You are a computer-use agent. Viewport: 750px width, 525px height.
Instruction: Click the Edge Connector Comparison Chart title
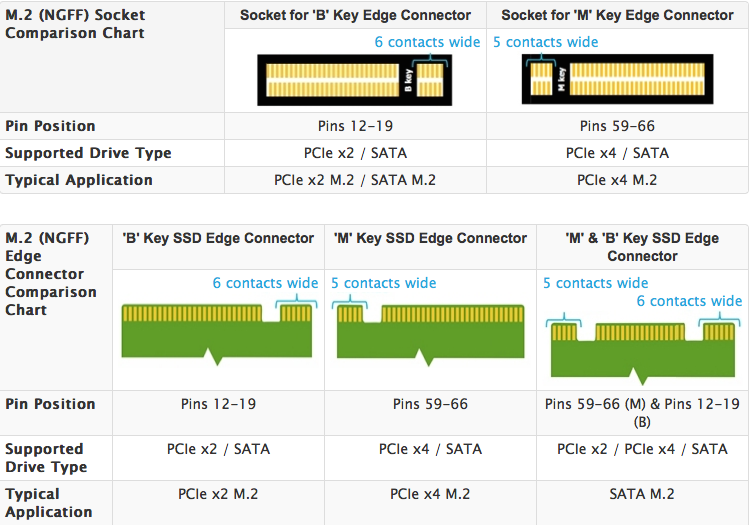coord(51,274)
